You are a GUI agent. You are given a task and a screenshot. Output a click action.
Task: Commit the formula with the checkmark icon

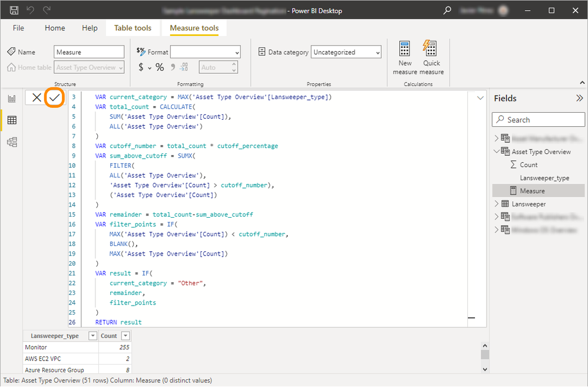pyautogui.click(x=54, y=98)
